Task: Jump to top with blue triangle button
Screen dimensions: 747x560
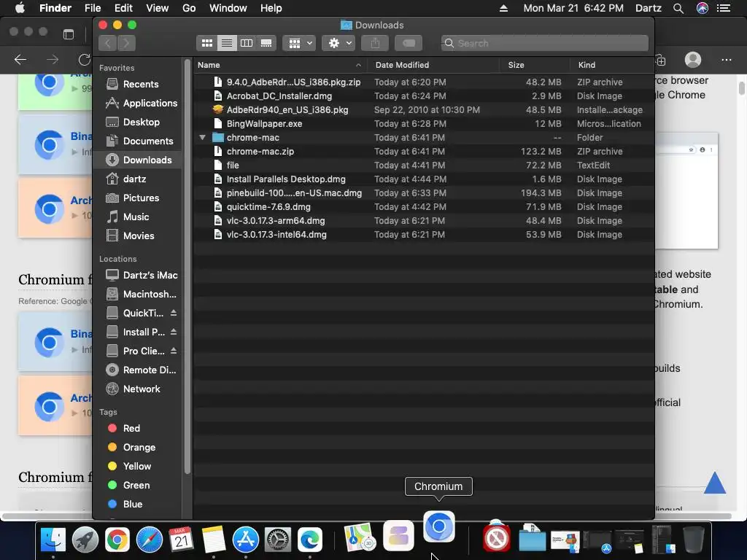Action: click(x=715, y=483)
